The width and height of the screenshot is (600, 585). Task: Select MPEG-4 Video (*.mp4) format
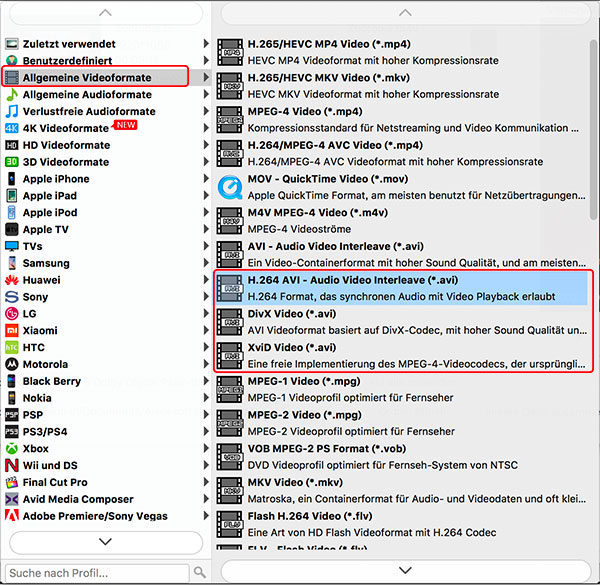(x=402, y=119)
